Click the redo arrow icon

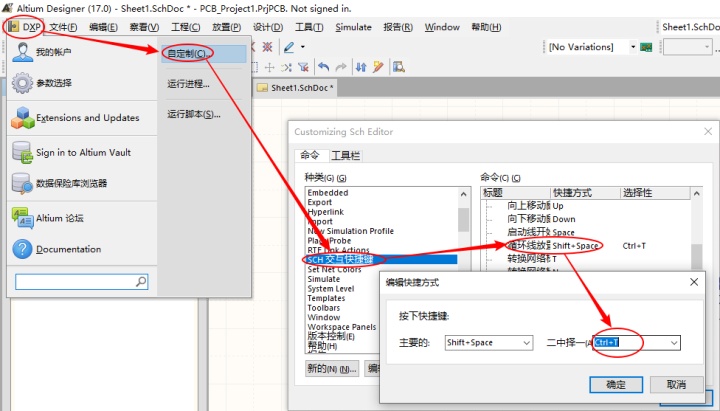tap(341, 68)
